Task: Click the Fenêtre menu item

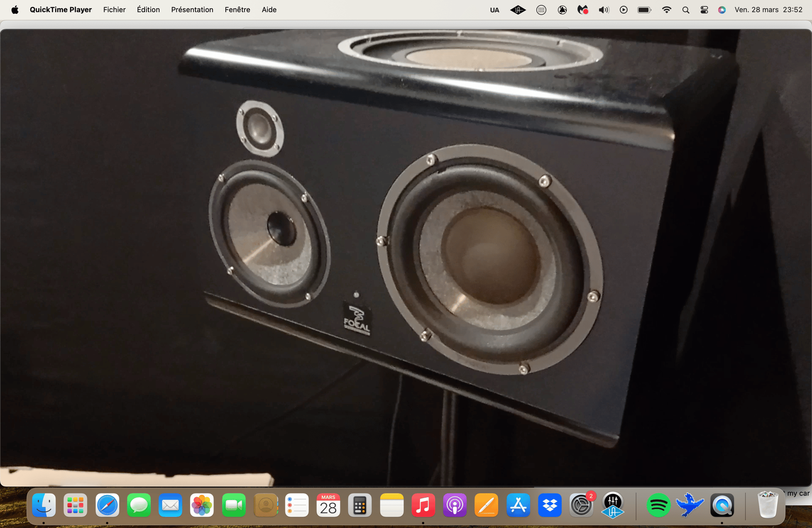Action: click(237, 10)
